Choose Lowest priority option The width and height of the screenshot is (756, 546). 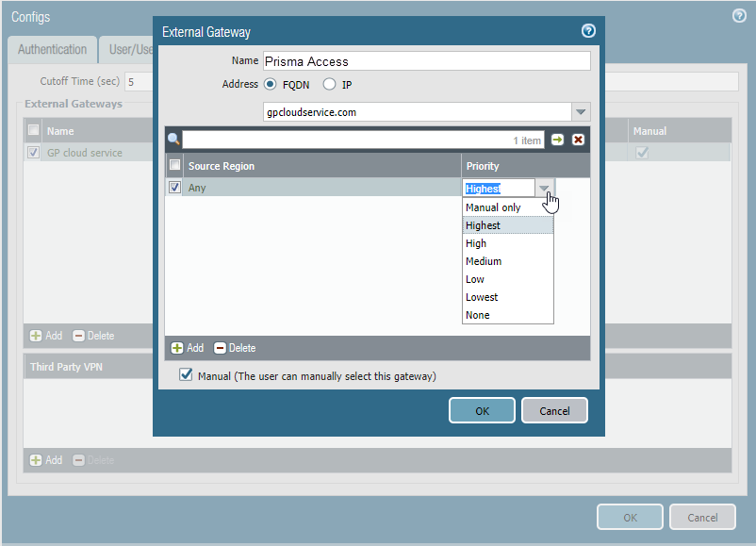[x=508, y=297]
